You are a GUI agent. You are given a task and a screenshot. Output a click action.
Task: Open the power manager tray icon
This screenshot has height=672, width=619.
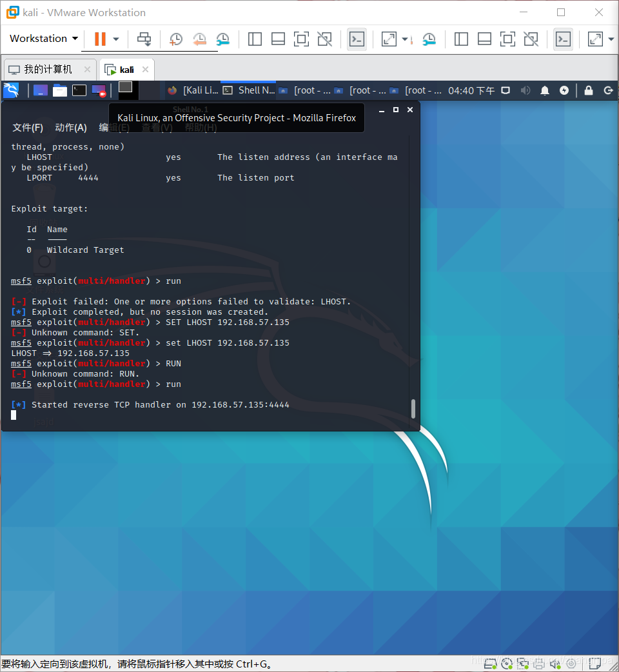click(564, 90)
